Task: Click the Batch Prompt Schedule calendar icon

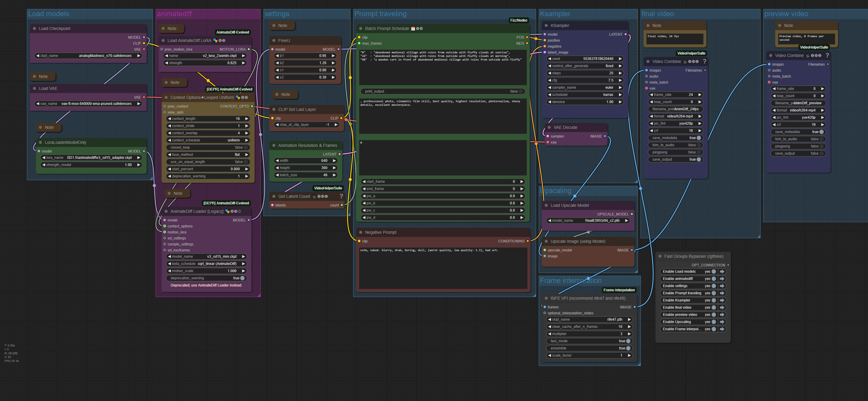Action: 413,29
